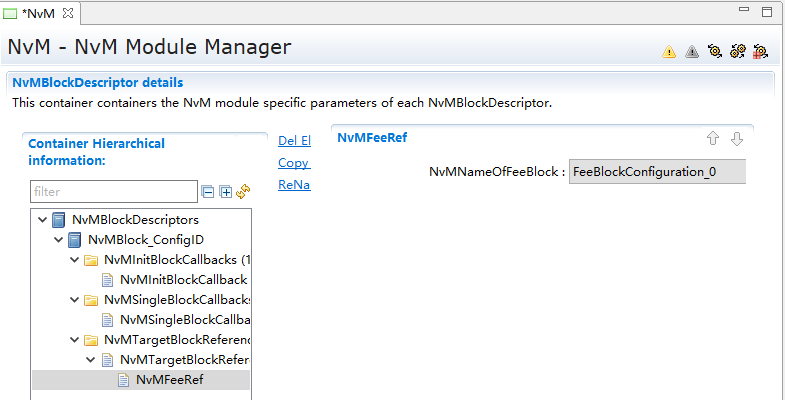Select the NvMSingleBlockCallbacks folder row
This screenshot has height=400, width=785.
coord(177,300)
